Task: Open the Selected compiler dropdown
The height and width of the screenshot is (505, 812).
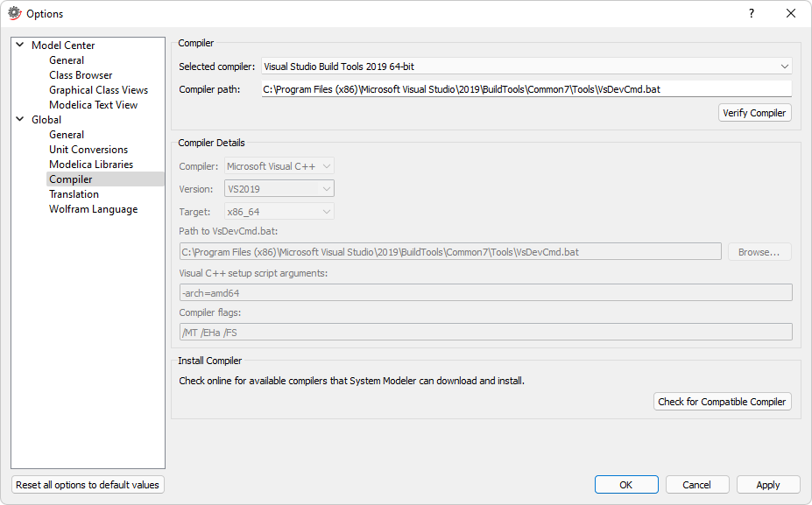Action: click(526, 67)
